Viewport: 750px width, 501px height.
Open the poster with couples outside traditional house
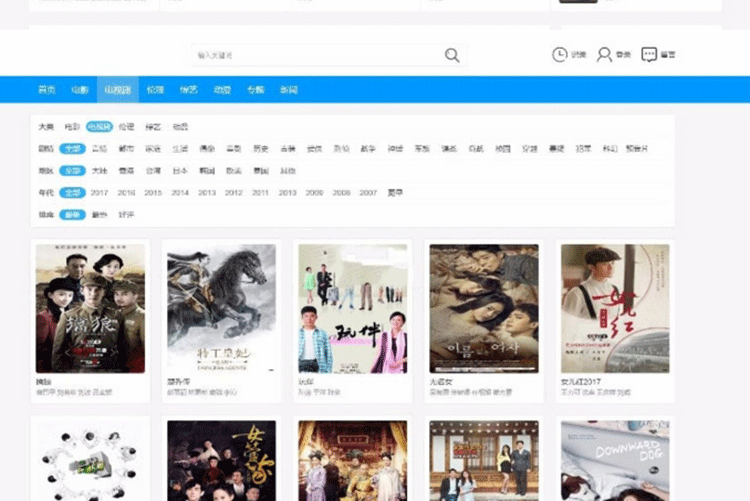pyautogui.click(x=484, y=461)
